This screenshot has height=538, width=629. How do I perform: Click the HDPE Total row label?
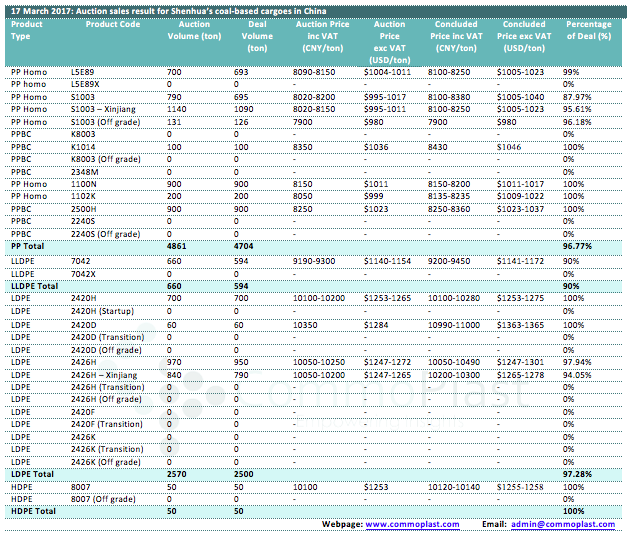pos(34,510)
